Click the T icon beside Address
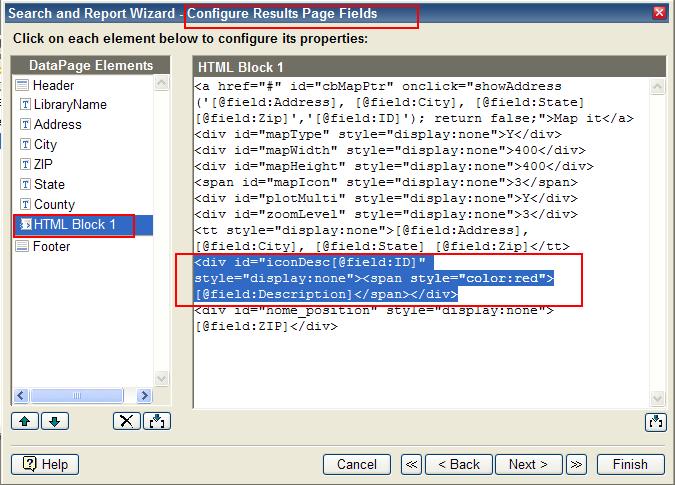 tap(25, 124)
